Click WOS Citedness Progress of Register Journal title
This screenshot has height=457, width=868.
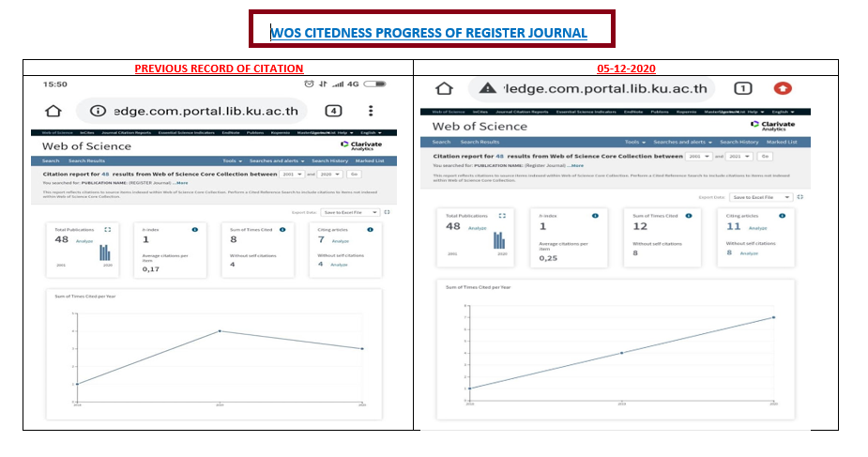[429, 33]
